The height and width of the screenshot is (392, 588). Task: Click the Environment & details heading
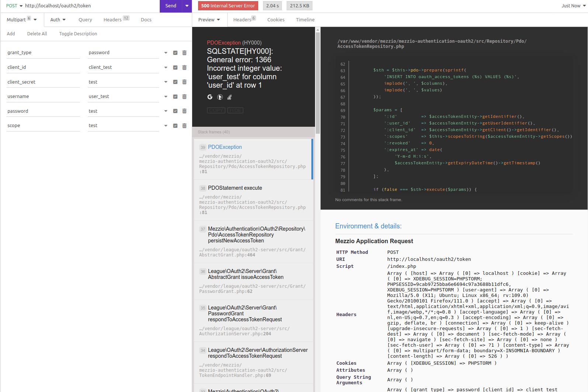pos(368,226)
